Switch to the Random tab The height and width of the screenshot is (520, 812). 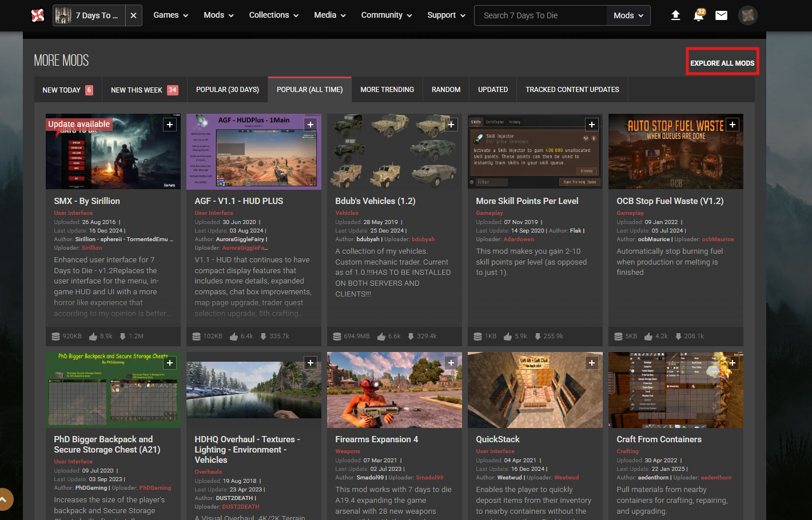pyautogui.click(x=446, y=90)
